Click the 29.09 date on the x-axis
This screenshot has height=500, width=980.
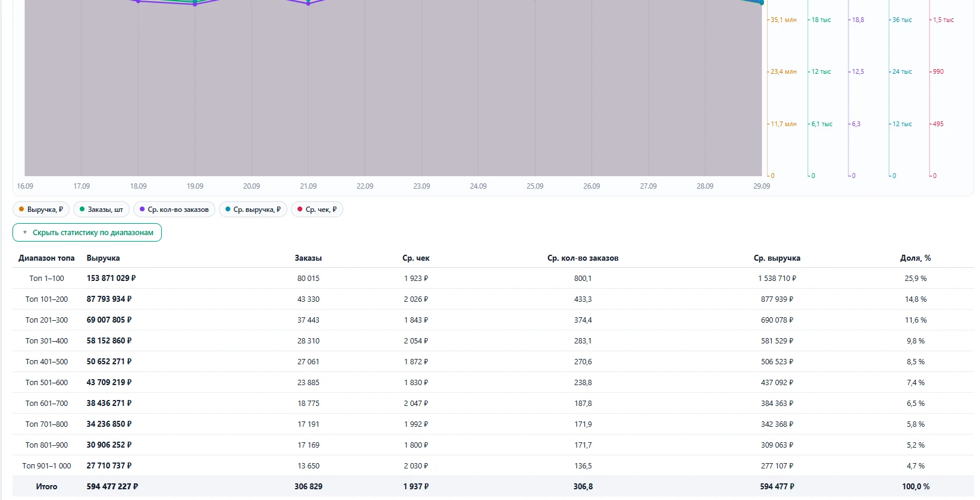762,186
